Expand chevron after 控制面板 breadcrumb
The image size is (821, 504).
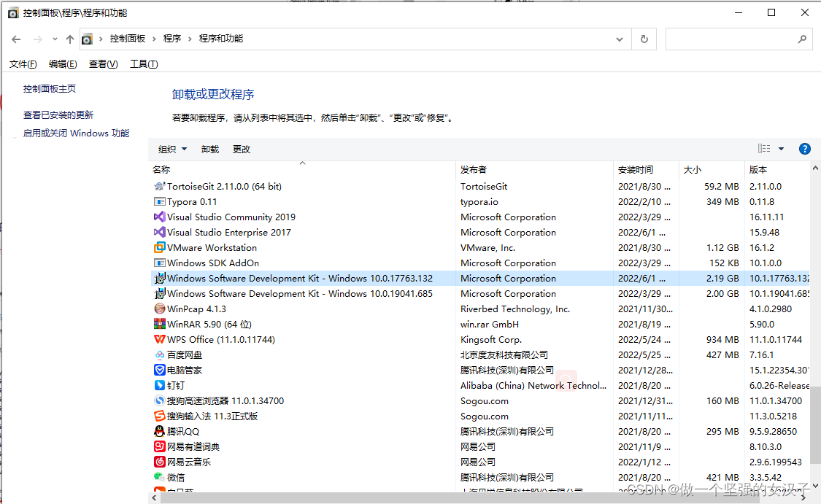154,39
